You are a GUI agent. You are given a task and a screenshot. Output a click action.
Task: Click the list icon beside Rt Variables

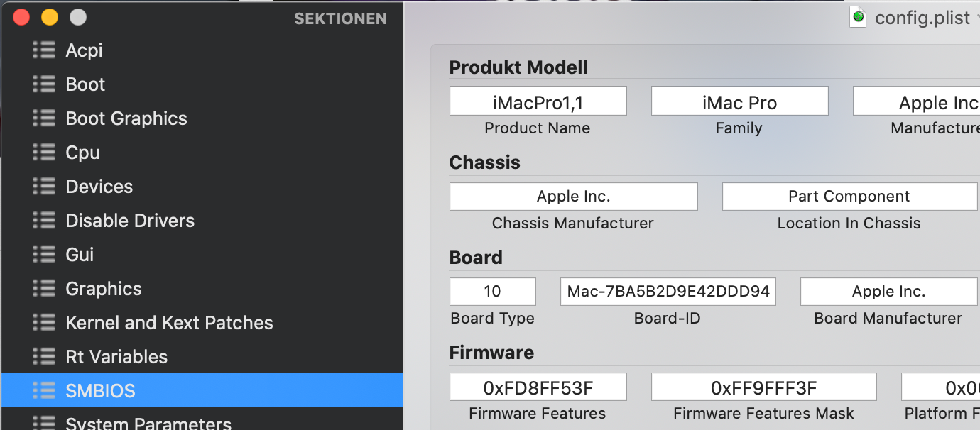44,357
